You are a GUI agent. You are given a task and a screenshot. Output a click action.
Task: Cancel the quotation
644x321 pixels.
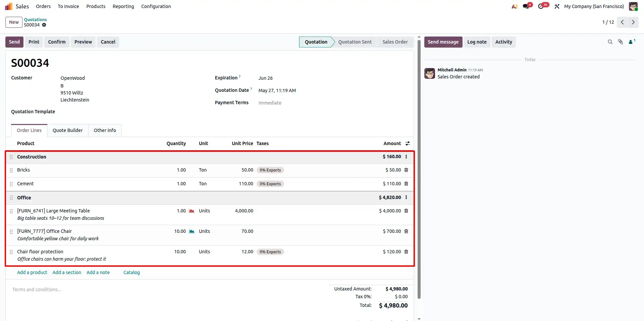108,42
